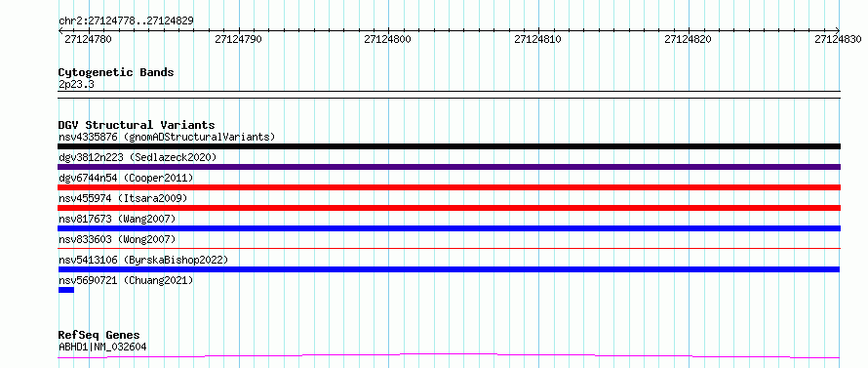Click ruler coordinate 27124830
Viewport: 868px width, 368px height.
pyautogui.click(x=838, y=39)
